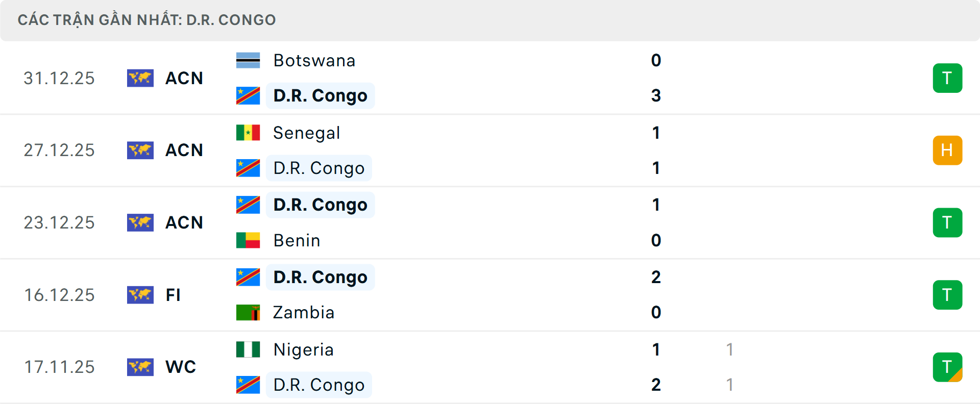Screen dimensions: 980x404
Task: Click the Senegal flag icon
Action: pyautogui.click(x=248, y=132)
